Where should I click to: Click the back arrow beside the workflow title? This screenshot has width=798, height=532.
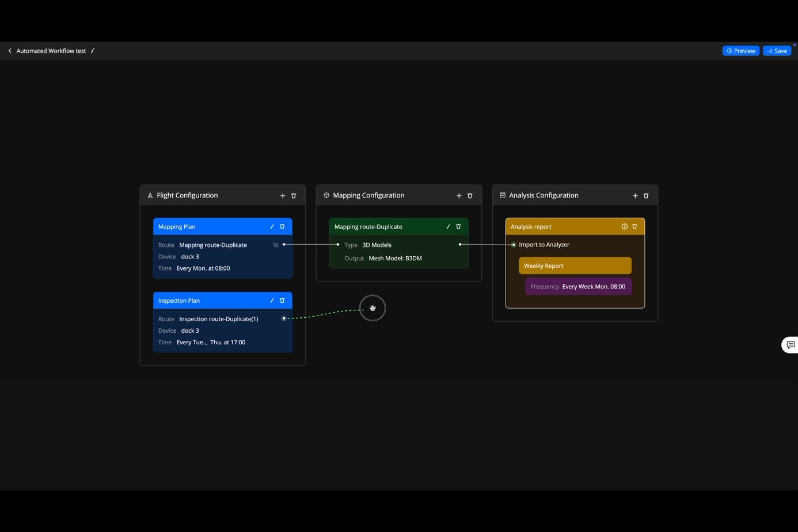click(x=10, y=51)
